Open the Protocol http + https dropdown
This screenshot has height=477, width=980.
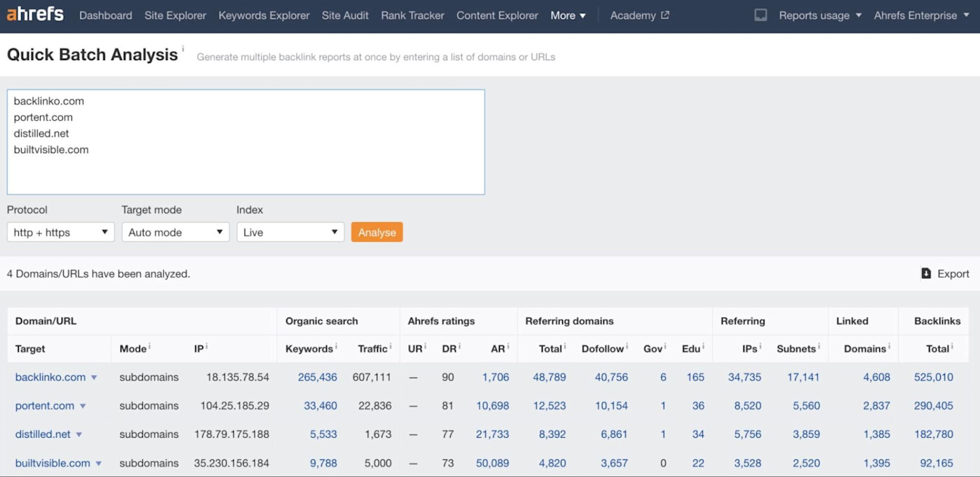coord(61,232)
